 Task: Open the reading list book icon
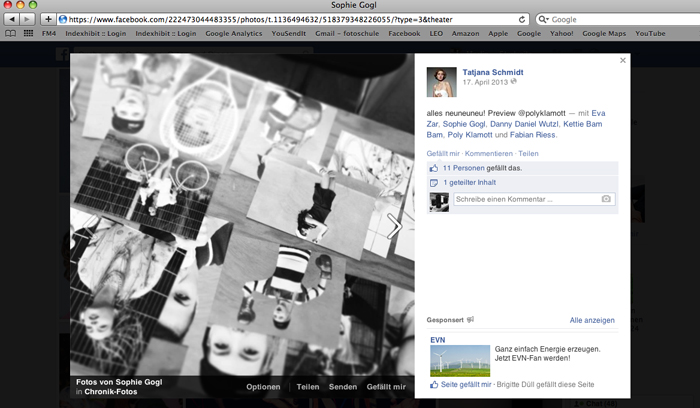(x=10, y=33)
